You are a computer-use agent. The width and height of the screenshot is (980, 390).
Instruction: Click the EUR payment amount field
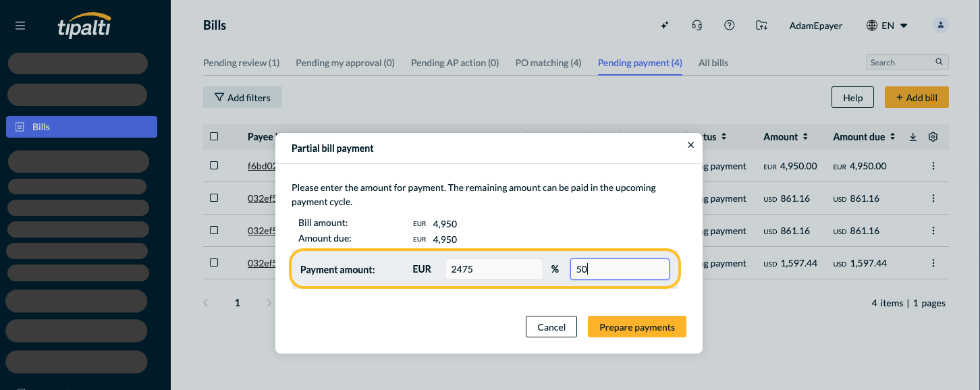pyautogui.click(x=494, y=269)
